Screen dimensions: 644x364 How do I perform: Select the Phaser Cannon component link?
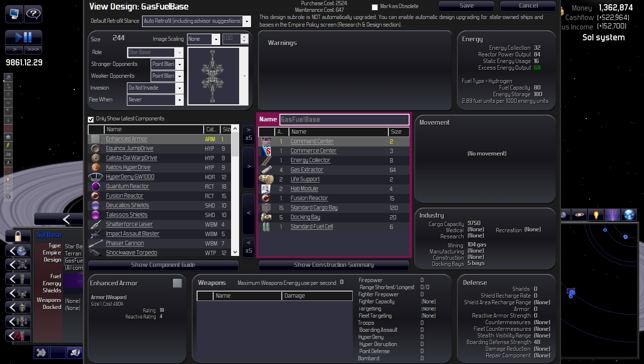[125, 243]
